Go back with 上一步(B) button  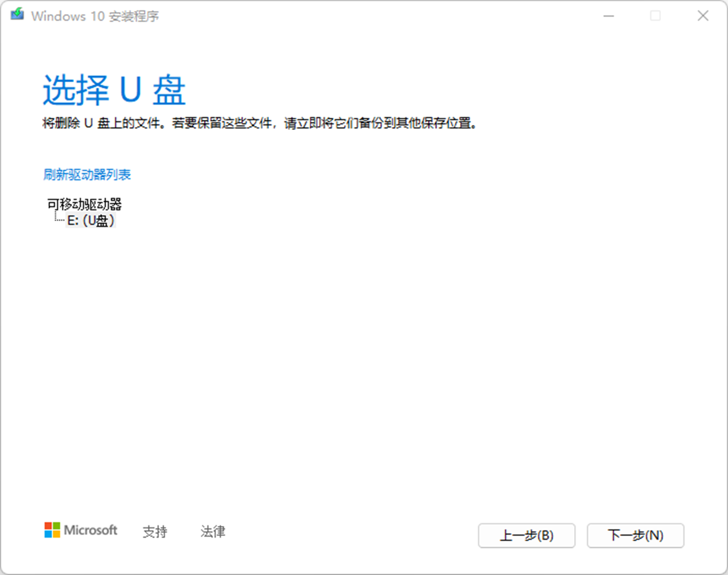coord(526,536)
